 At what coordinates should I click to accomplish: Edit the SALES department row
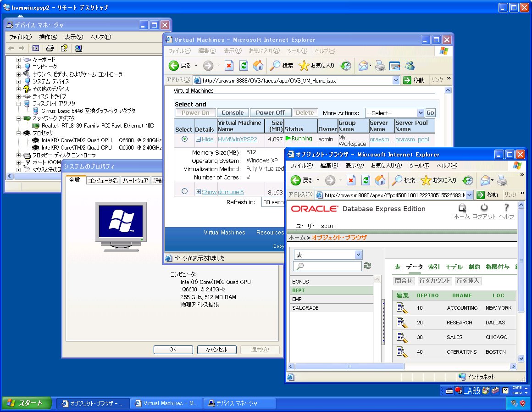coord(402,337)
